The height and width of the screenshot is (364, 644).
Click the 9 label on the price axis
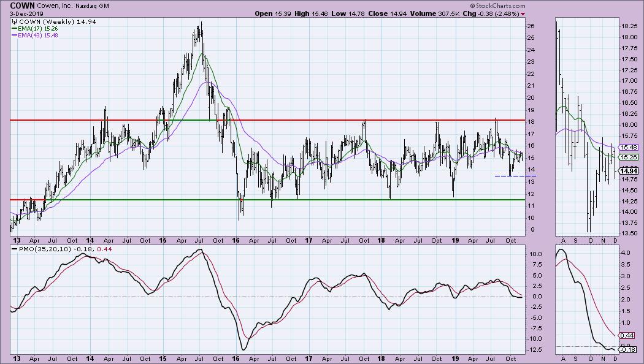pos(533,230)
